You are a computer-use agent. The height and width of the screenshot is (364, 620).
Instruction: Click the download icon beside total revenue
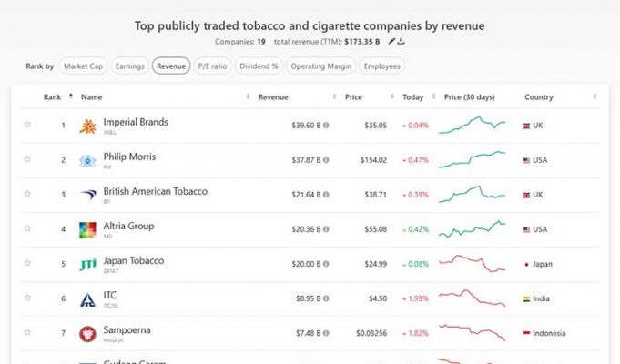pos(401,41)
